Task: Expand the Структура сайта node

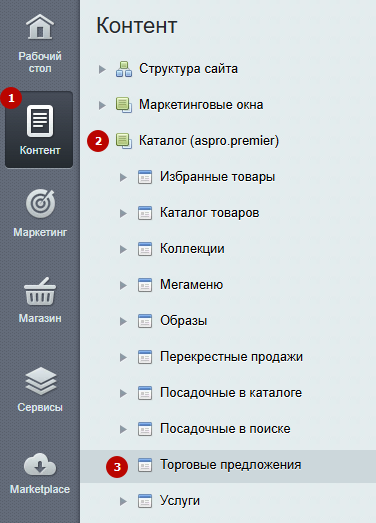Action: 102,69
